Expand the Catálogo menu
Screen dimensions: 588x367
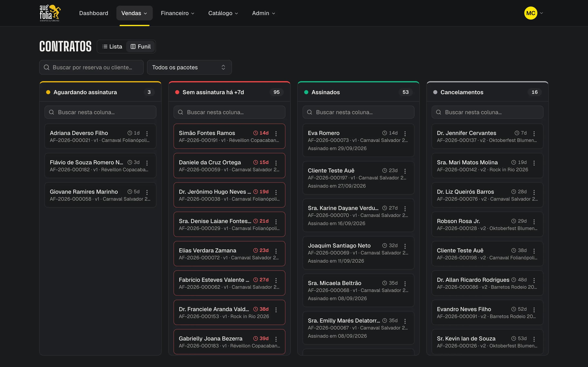click(223, 13)
